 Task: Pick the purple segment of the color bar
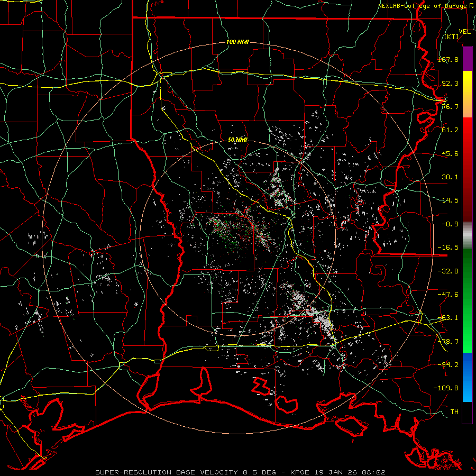tap(467, 59)
